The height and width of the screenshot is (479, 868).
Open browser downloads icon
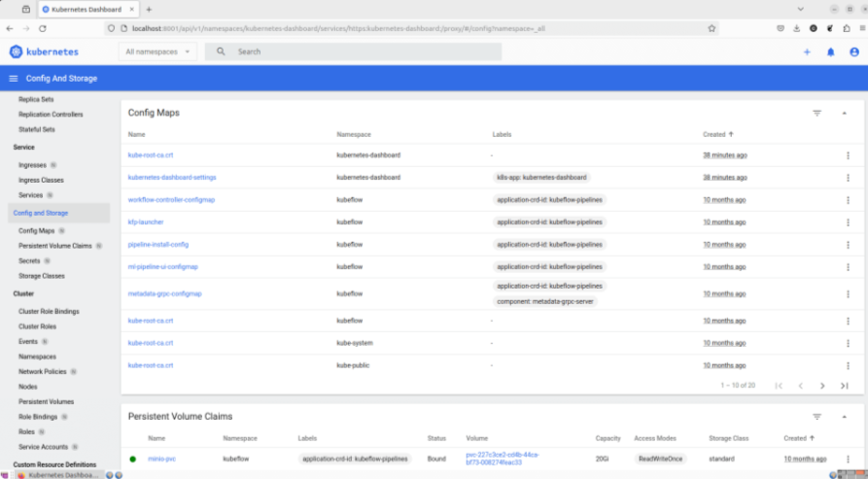point(797,28)
